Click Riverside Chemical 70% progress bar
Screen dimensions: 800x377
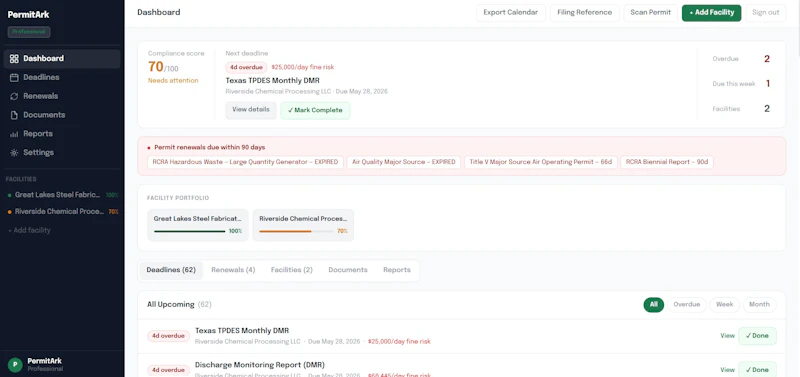[295, 231]
